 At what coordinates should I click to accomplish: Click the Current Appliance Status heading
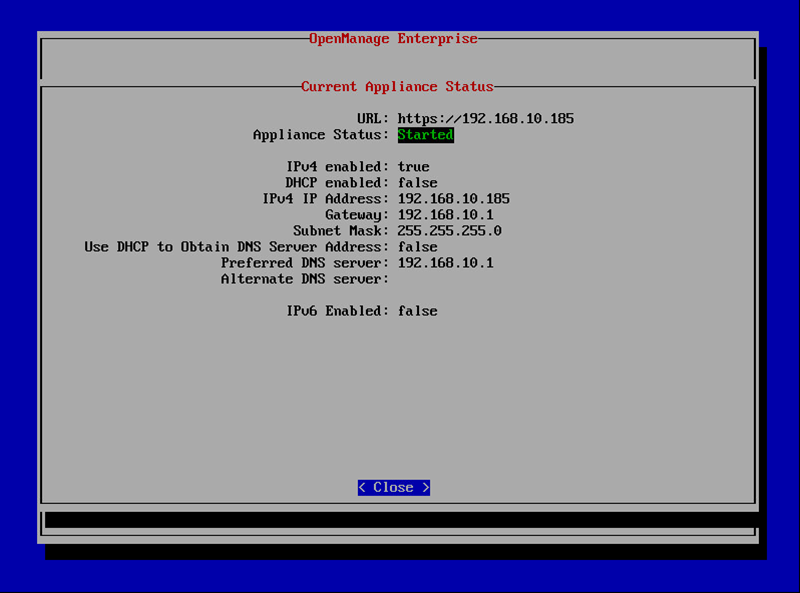tap(397, 86)
